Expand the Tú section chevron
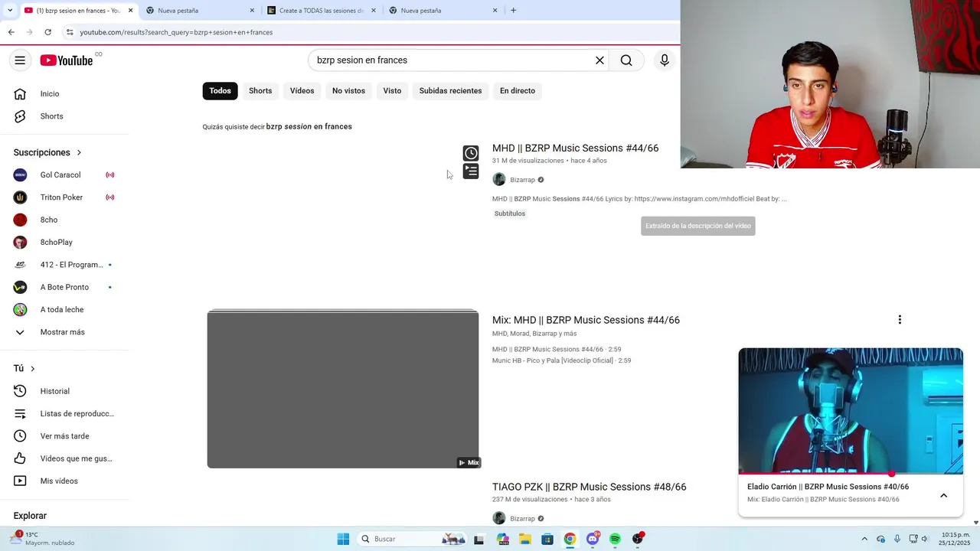The height and width of the screenshot is (551, 980). tap(32, 368)
